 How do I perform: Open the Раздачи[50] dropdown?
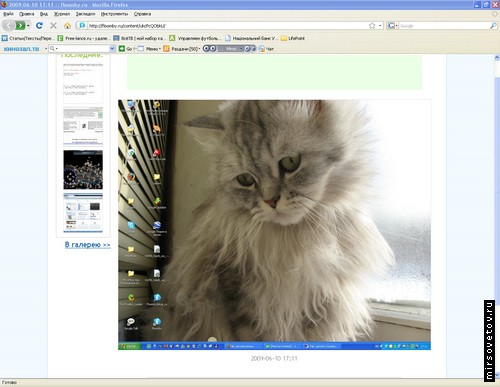[x=185, y=49]
